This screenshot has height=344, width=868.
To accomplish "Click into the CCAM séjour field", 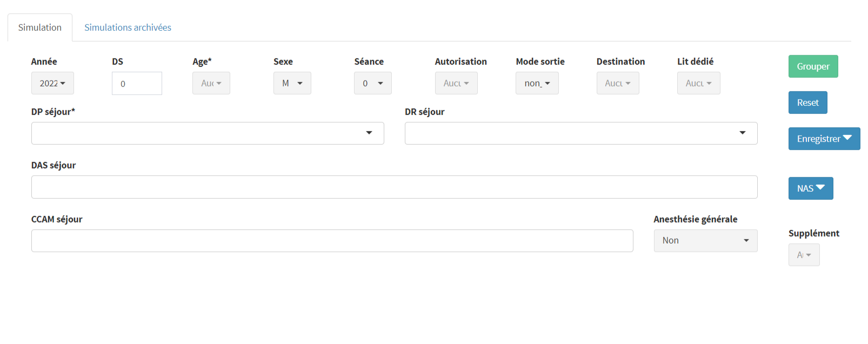I will coord(332,241).
